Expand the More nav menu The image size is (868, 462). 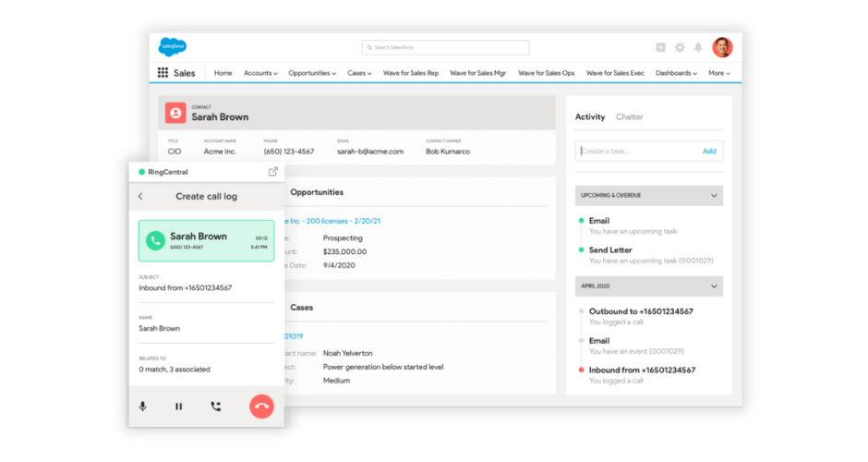click(719, 73)
